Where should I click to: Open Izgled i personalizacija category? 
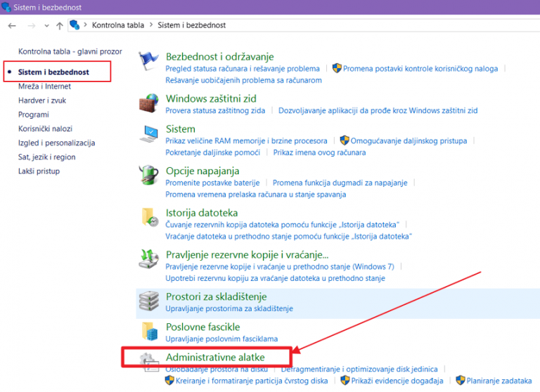56,143
